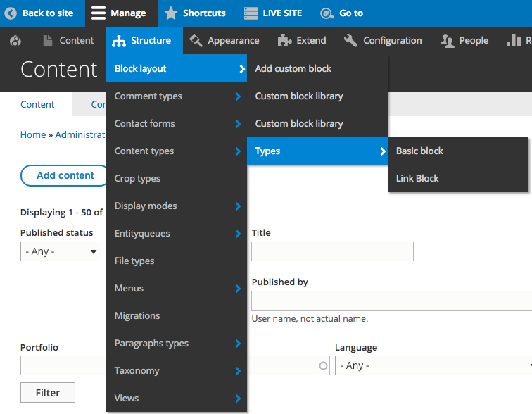This screenshot has height=414, width=532.
Task: Choose Add custom block
Action: [x=317, y=68]
